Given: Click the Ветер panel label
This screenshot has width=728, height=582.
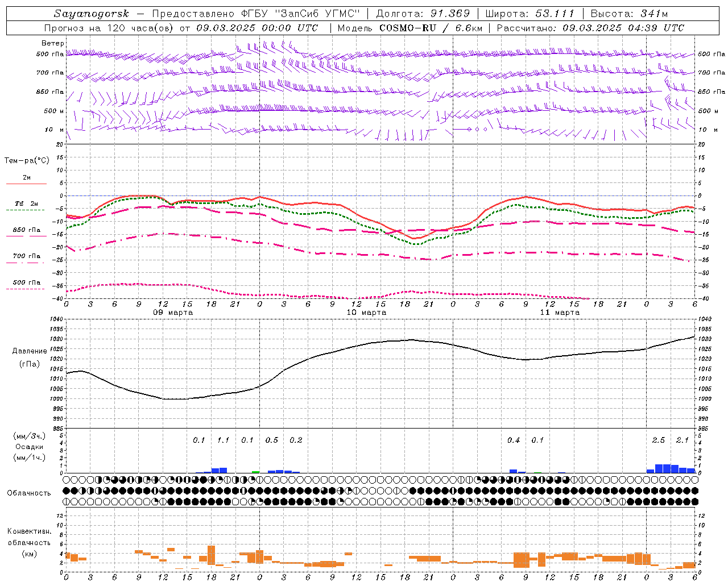Looking at the screenshot, I should click(x=53, y=43).
